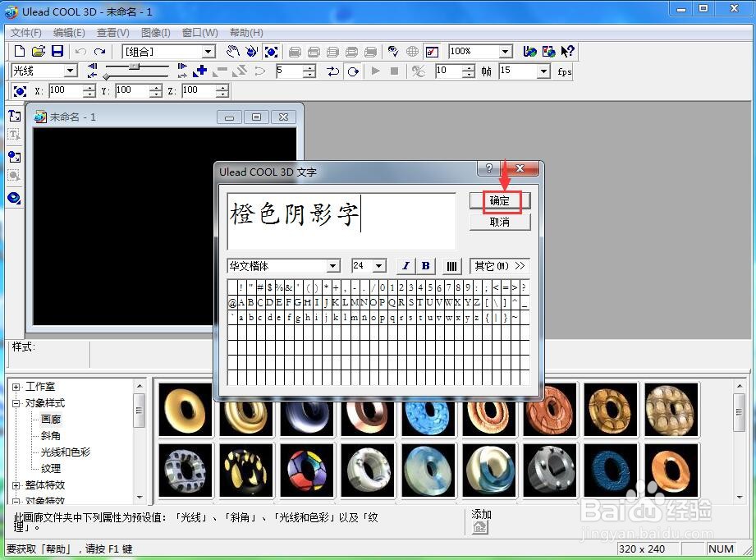This screenshot has height=560, width=756.
Task: Open the 图像(I) menu
Action: click(156, 33)
